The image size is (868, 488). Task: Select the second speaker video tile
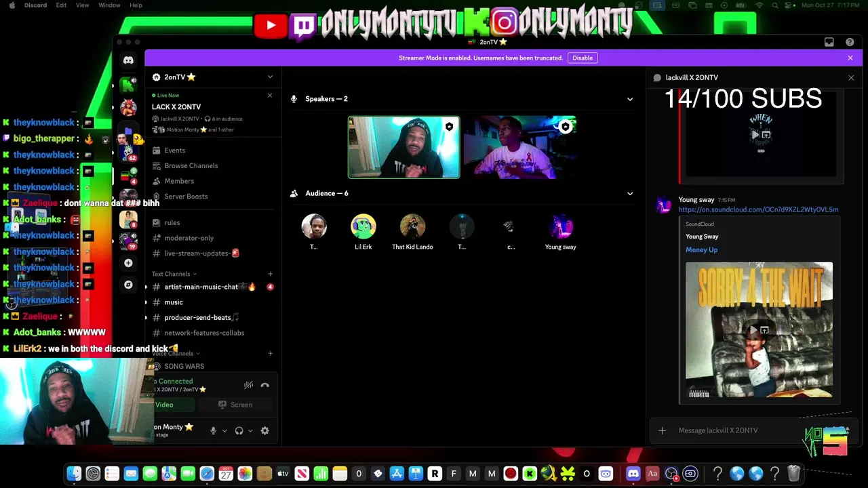tap(520, 148)
